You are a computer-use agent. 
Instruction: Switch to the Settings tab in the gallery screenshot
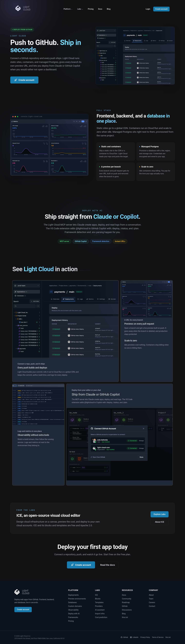[101, 299]
